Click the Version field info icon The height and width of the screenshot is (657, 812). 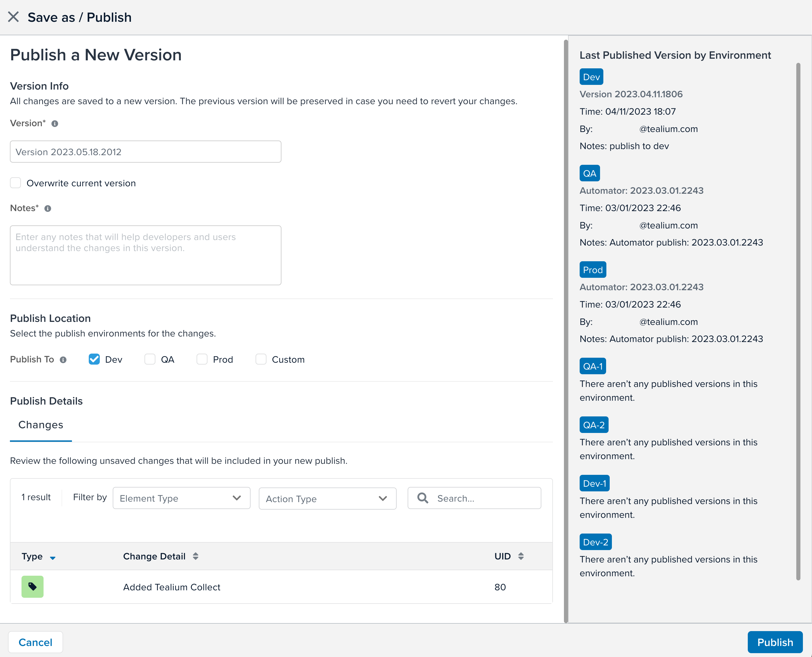55,124
